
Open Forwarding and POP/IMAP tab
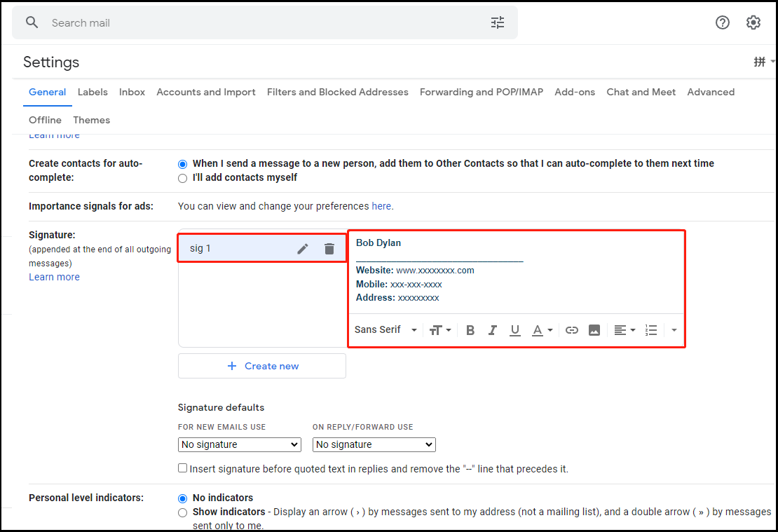[x=482, y=92]
